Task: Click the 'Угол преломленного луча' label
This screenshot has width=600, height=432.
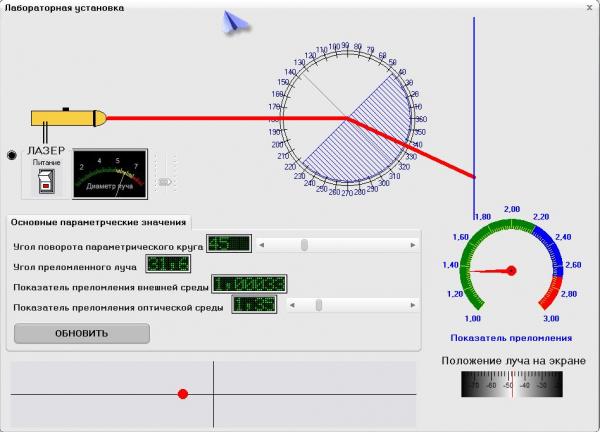Action: [x=75, y=267]
